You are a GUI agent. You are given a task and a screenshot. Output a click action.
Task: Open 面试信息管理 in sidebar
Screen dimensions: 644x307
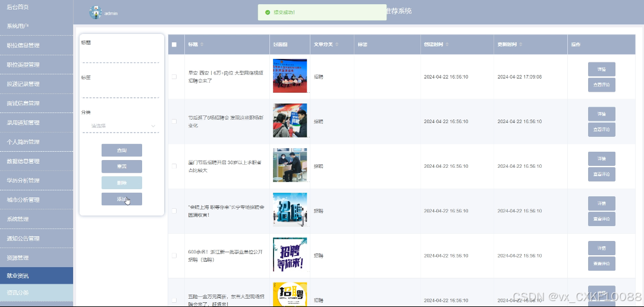click(36, 103)
